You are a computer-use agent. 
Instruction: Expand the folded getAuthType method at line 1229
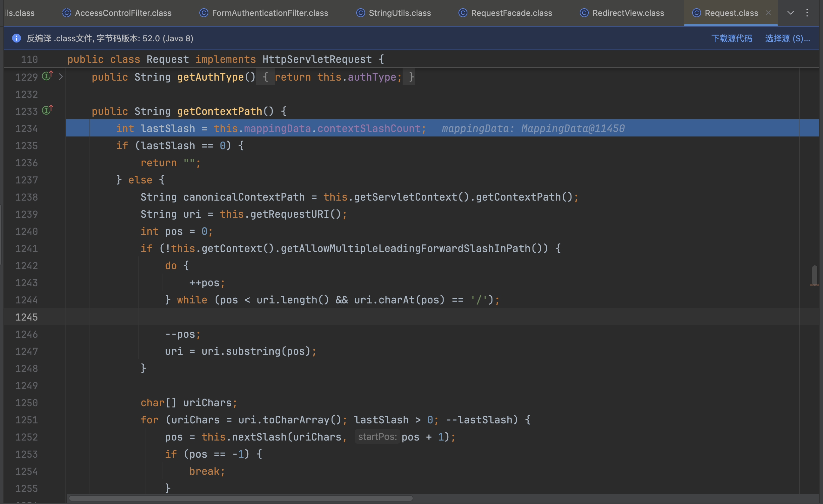click(60, 77)
